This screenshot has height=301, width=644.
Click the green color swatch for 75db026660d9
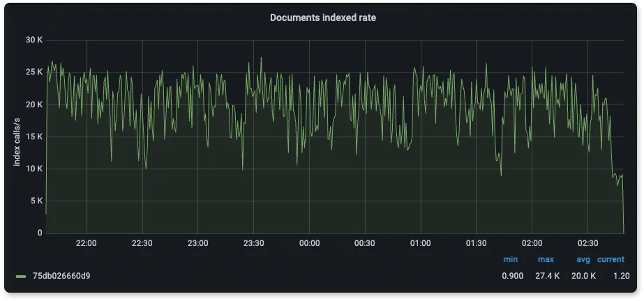tap(21, 277)
